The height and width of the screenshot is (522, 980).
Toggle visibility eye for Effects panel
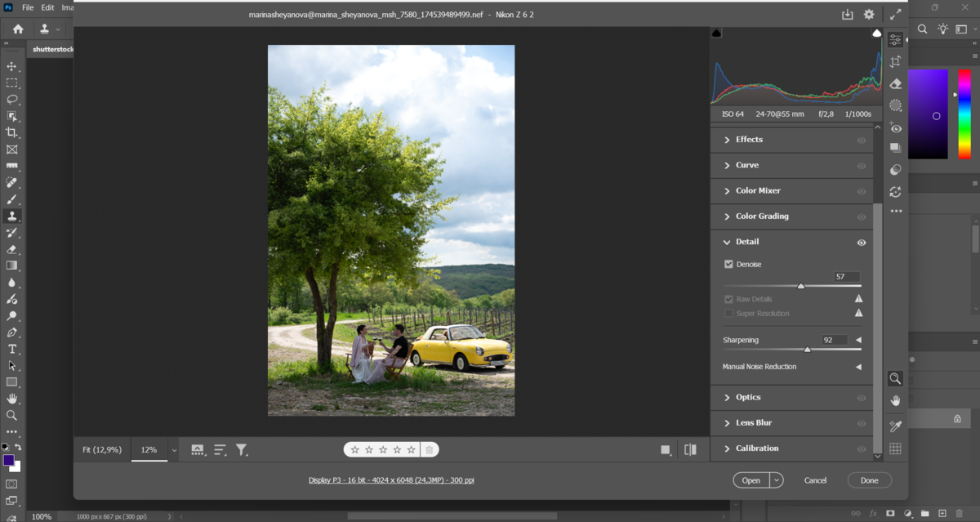click(862, 141)
